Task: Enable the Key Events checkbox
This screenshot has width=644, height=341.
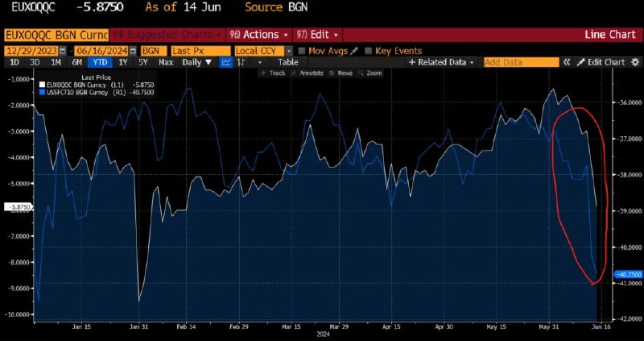Action: [x=368, y=51]
